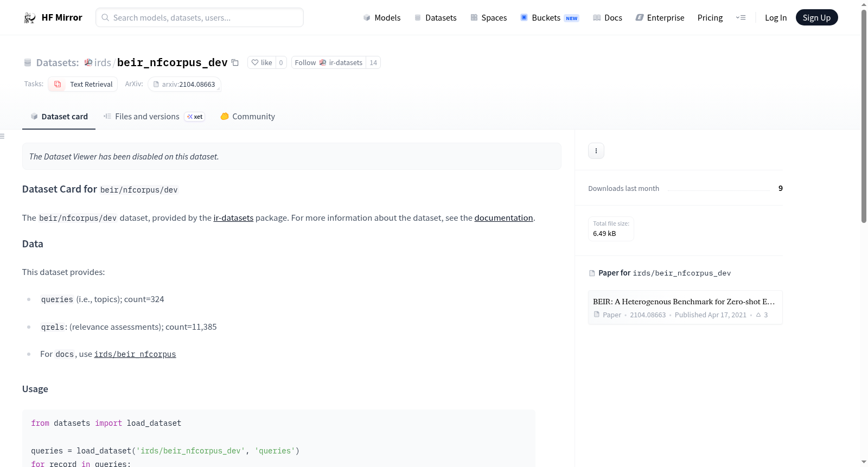
Task: Click the load_dataset code line
Action: coord(165,451)
